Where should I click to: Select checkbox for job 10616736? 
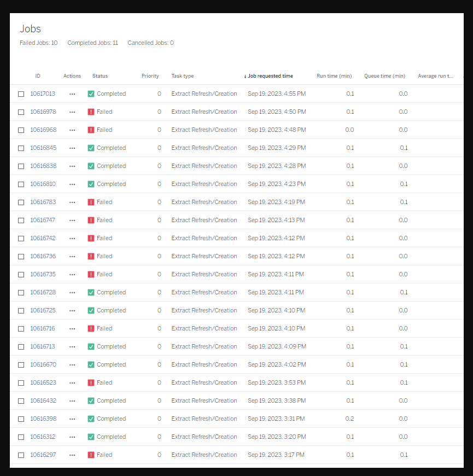coord(21,257)
